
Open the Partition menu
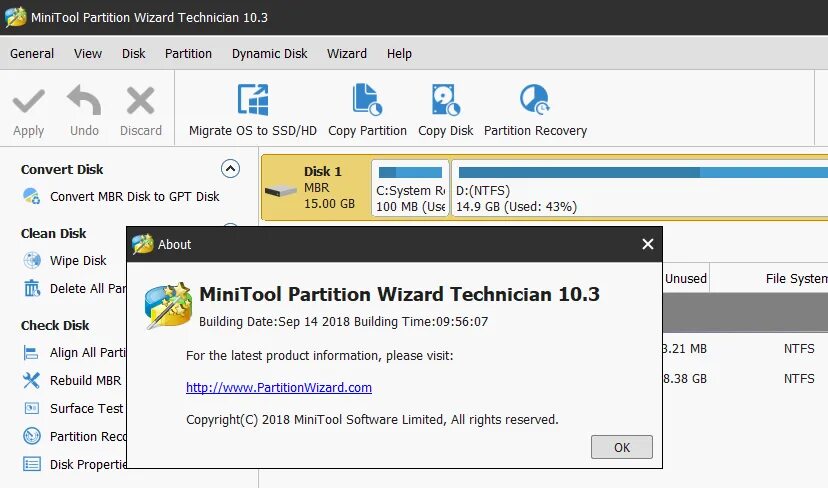[188, 53]
